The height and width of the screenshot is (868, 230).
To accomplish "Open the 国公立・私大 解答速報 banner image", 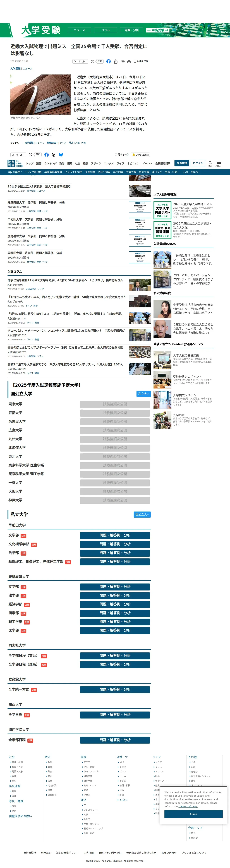I will pos(162,230).
